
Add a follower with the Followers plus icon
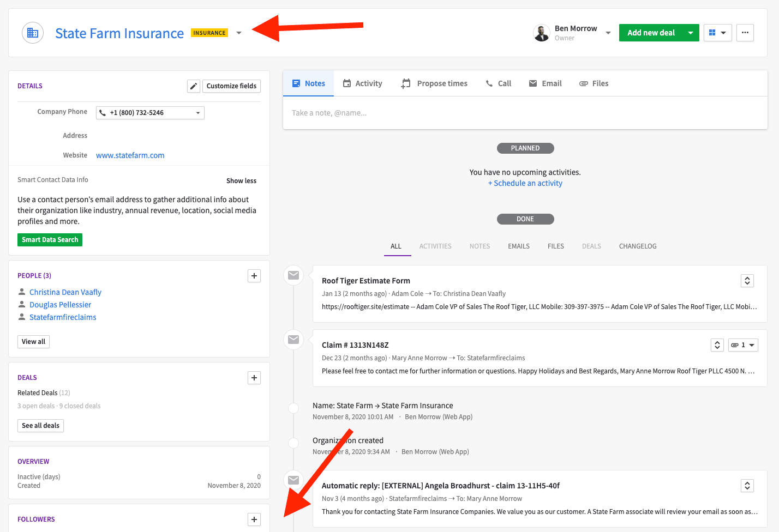254,519
